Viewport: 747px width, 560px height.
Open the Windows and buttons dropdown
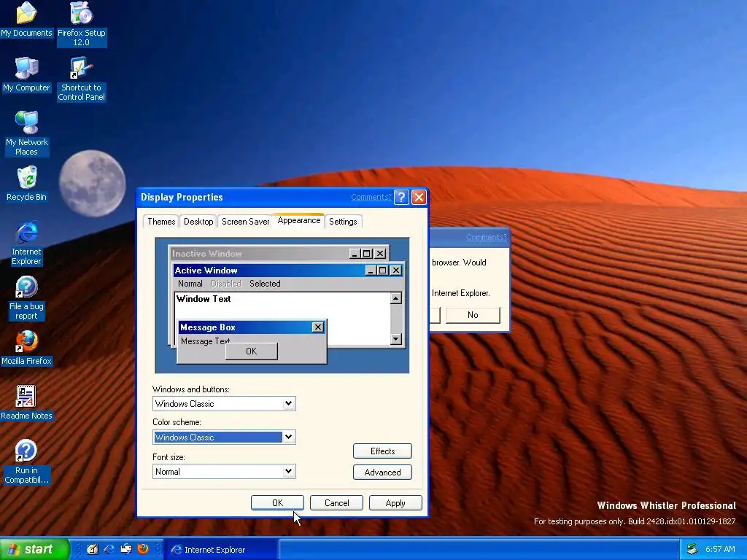point(288,404)
